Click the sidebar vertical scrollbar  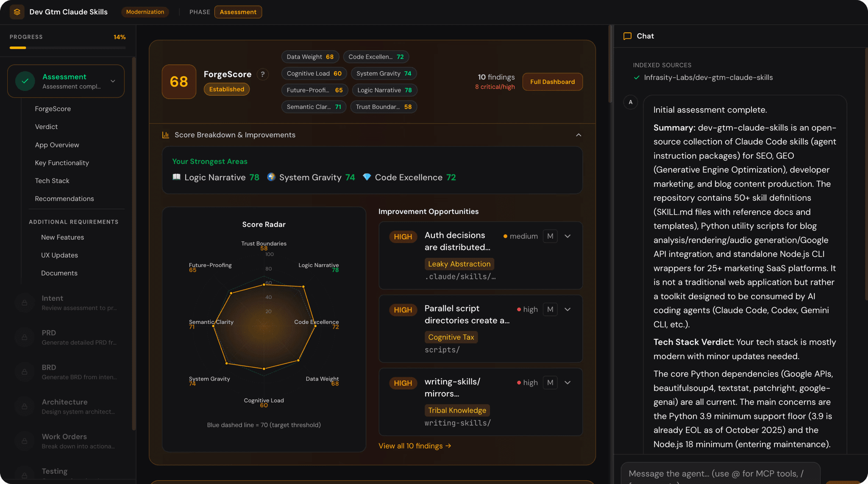click(x=134, y=243)
